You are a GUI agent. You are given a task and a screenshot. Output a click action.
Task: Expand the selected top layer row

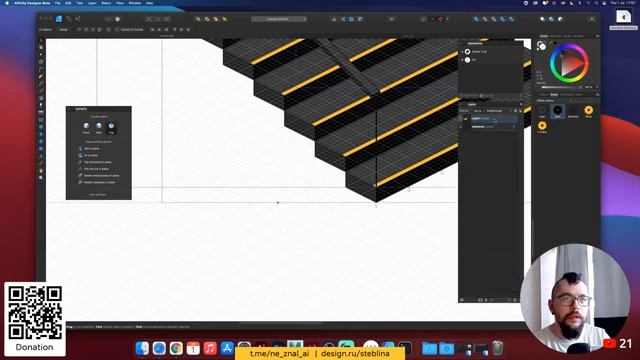pos(461,118)
